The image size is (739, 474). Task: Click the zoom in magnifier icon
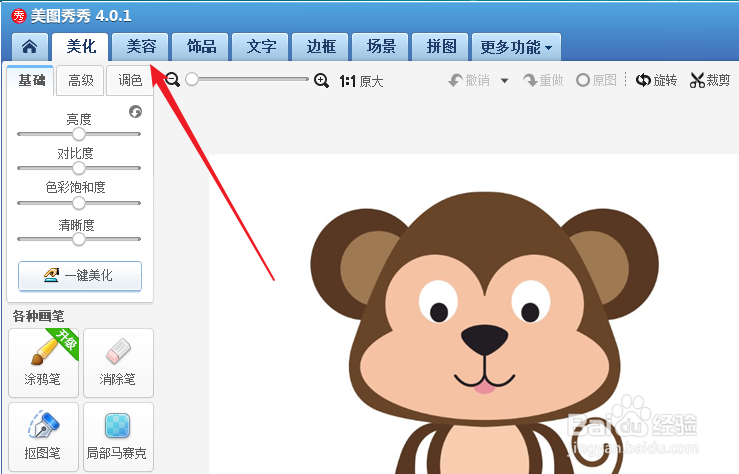coord(321,81)
